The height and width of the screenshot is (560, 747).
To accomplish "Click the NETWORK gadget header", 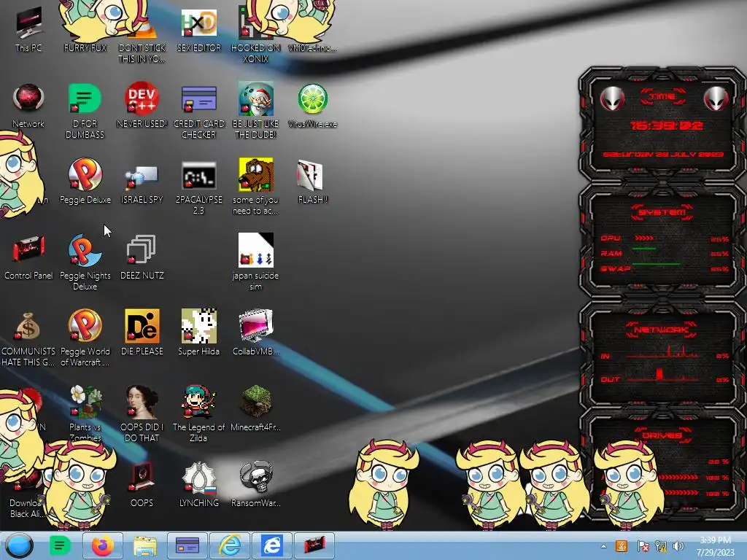I will [661, 330].
